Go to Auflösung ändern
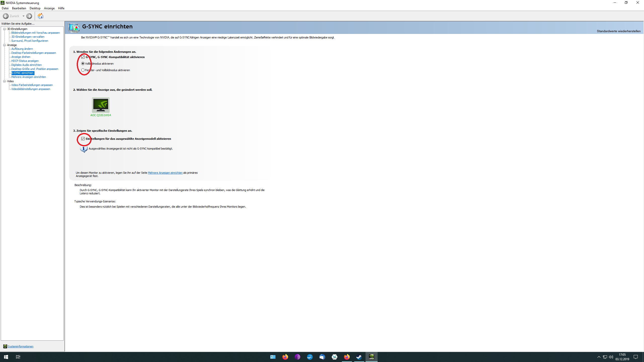Image resolution: width=644 pixels, height=362 pixels. pos(22,49)
